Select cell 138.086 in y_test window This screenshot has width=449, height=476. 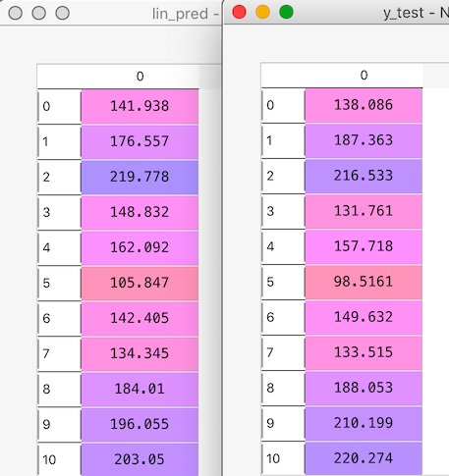tap(364, 105)
